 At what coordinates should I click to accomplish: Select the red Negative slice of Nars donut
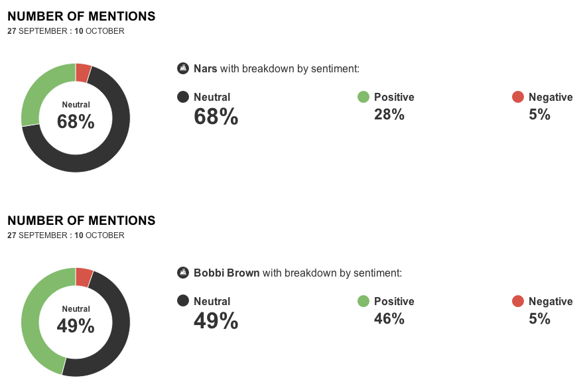82,72
